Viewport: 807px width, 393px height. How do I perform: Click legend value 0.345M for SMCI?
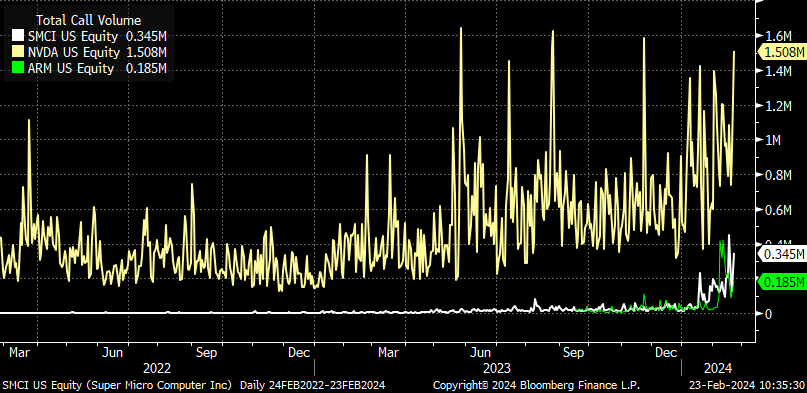click(x=146, y=37)
